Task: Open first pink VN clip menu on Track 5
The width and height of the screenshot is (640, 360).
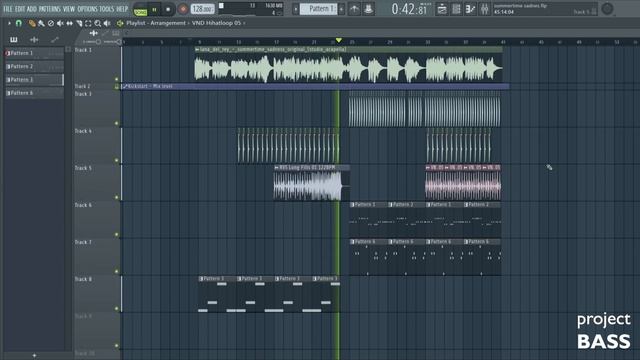Action: pos(428,168)
